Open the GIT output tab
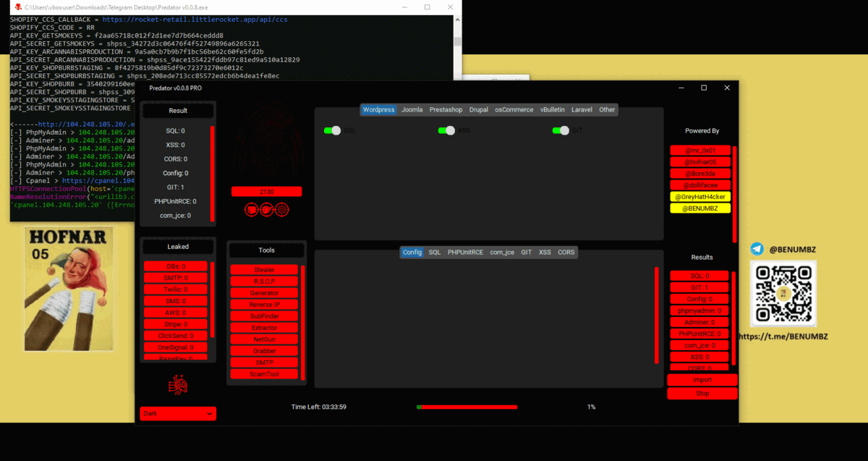The height and width of the screenshot is (461, 868). click(527, 253)
